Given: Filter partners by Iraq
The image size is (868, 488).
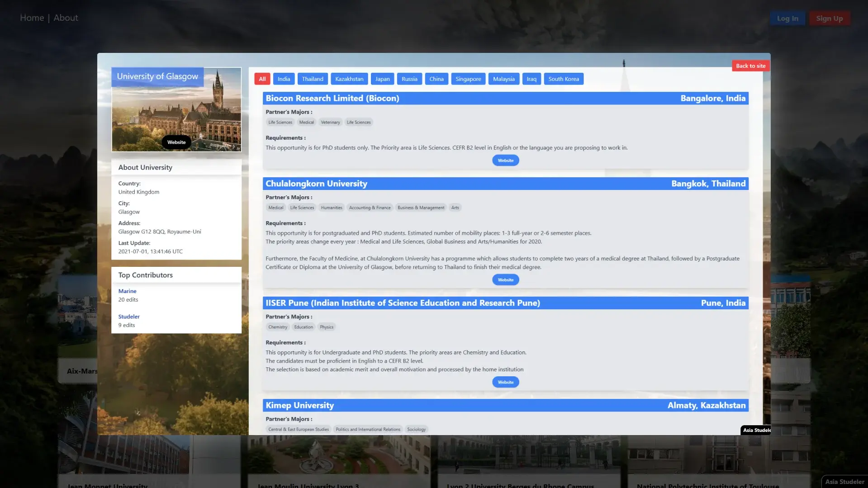Looking at the screenshot, I should [x=531, y=79].
